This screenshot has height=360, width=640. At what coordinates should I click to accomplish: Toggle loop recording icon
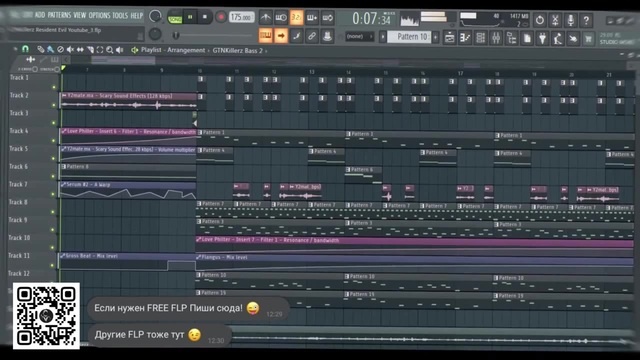pos(328,18)
